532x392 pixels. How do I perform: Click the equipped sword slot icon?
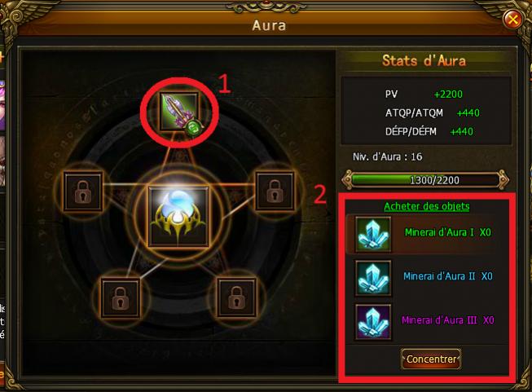pyautogui.click(x=178, y=112)
